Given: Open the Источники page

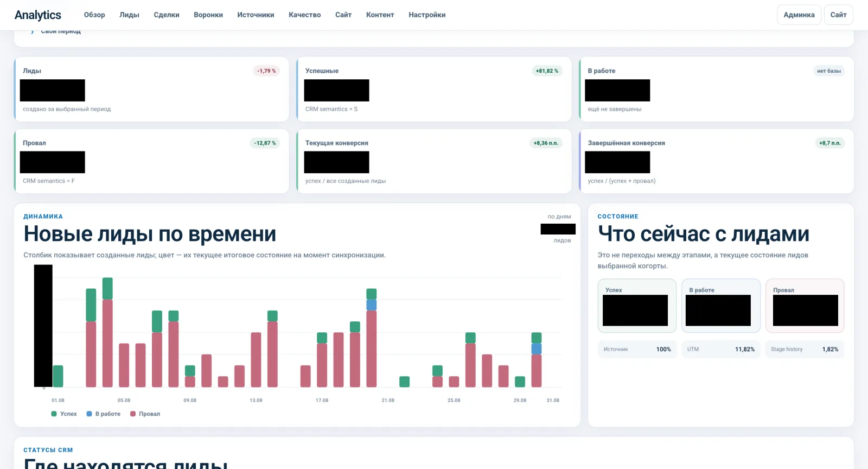Looking at the screenshot, I should 256,15.
